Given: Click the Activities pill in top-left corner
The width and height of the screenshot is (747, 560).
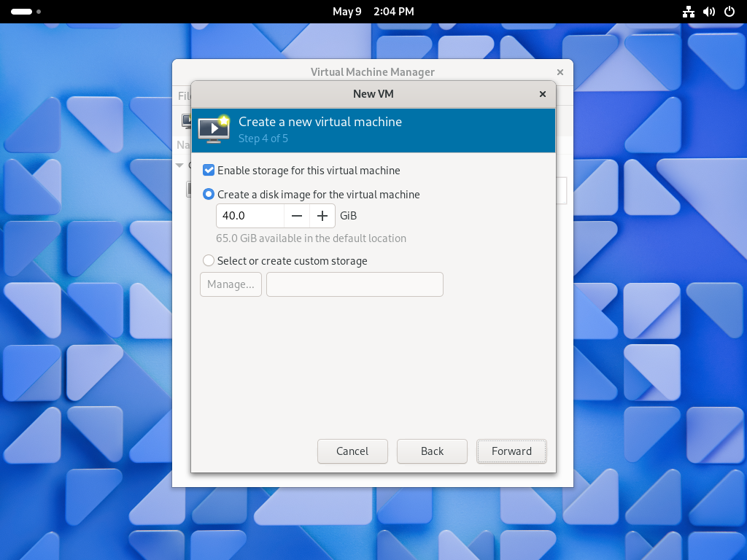Looking at the screenshot, I should tap(22, 12).
